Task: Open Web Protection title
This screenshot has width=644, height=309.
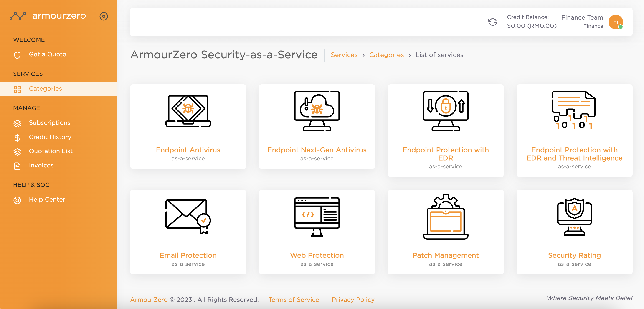Action: (x=317, y=255)
